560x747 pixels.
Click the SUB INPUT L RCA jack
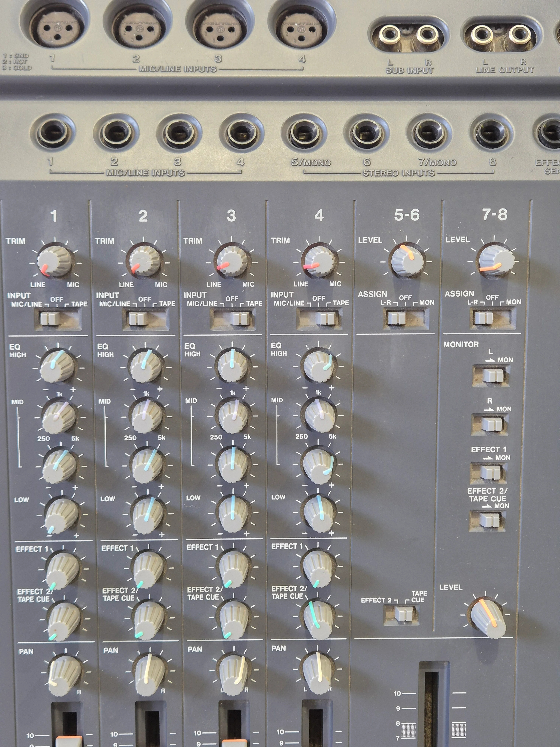pos(389,34)
